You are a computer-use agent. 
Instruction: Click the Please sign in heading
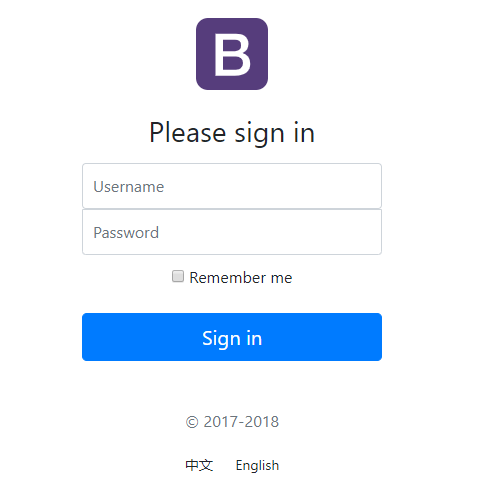tap(232, 133)
